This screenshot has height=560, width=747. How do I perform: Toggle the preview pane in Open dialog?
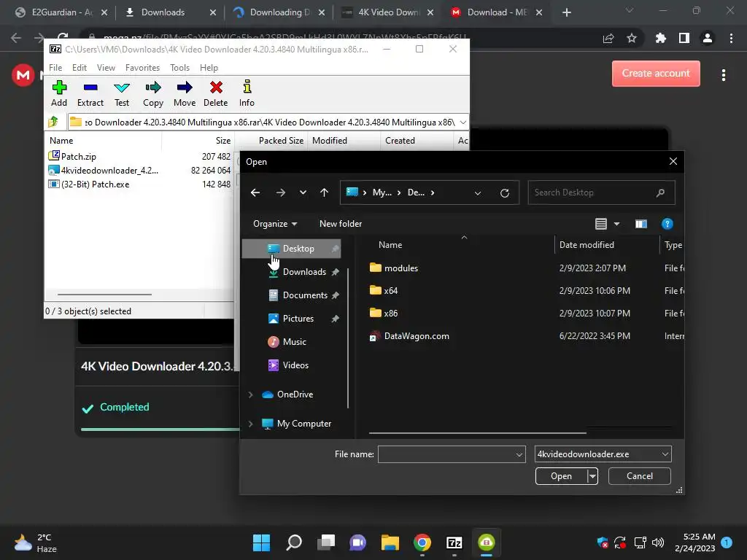(x=641, y=224)
